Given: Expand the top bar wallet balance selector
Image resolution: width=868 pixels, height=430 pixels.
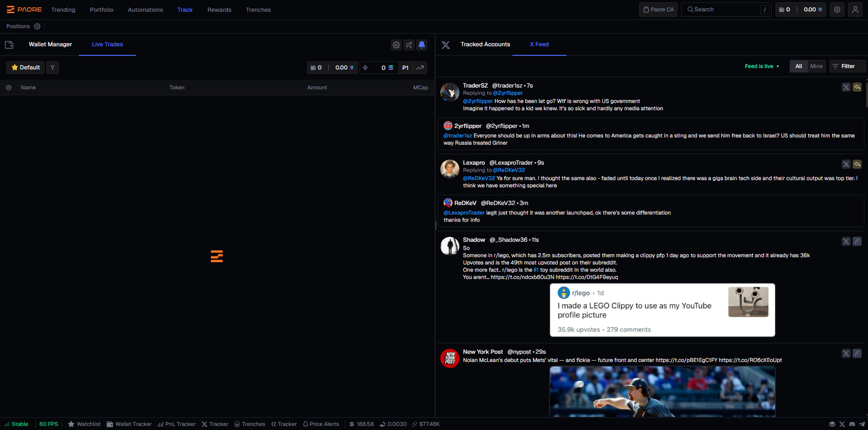Looking at the screenshot, I should [800, 10].
